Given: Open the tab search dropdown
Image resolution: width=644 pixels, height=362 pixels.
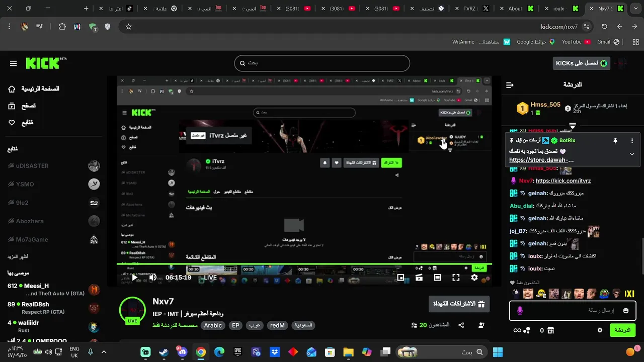Looking at the screenshot, I should (x=635, y=9).
